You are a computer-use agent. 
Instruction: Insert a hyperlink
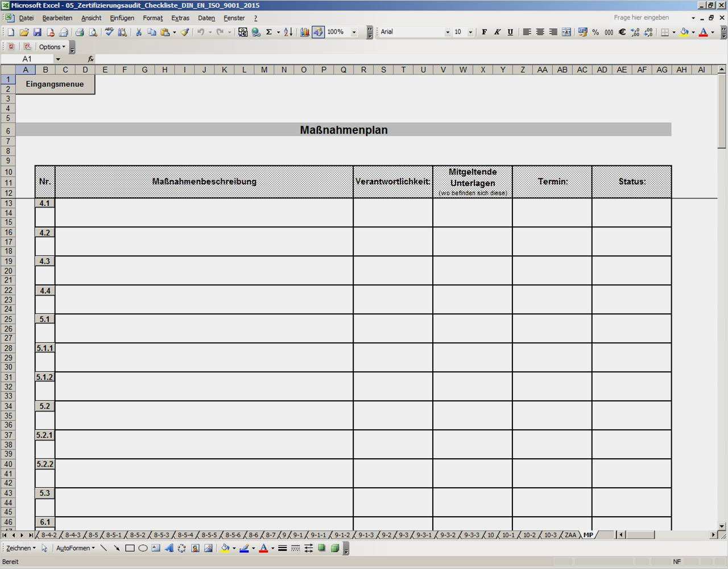point(255,32)
